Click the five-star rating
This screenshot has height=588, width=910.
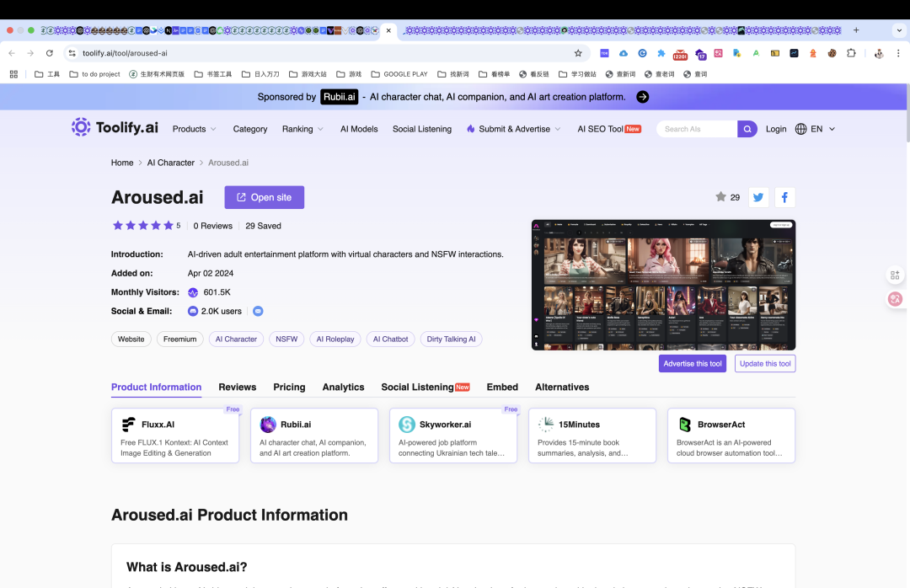(x=142, y=226)
